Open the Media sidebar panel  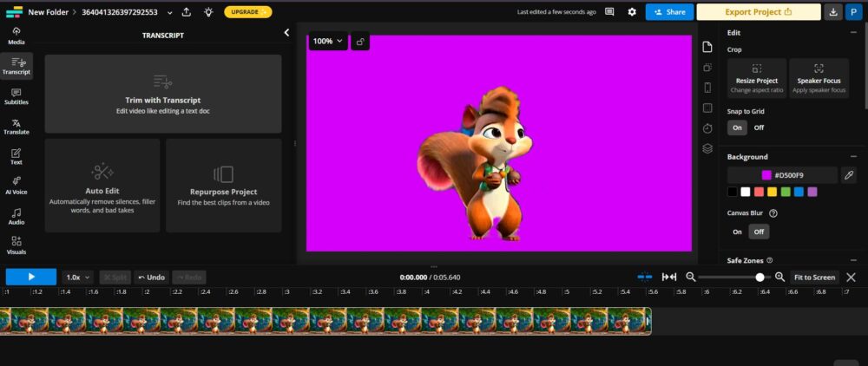click(16, 36)
